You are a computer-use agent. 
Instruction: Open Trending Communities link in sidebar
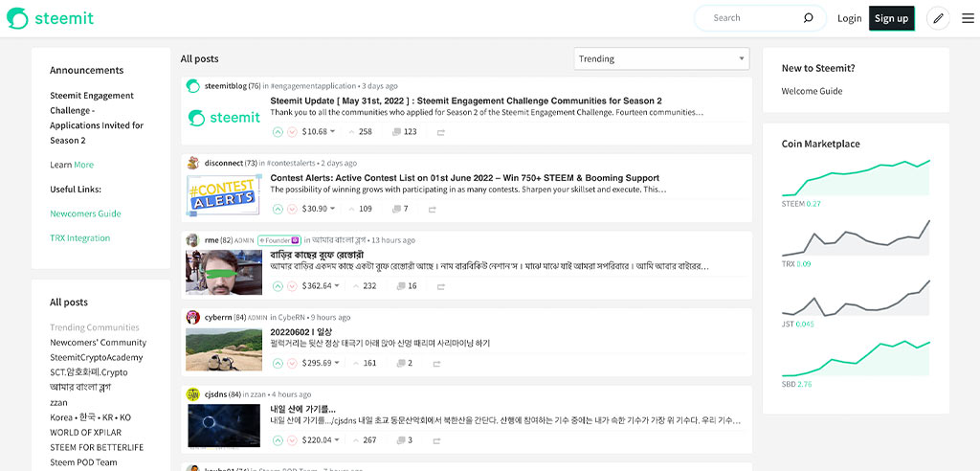point(95,327)
